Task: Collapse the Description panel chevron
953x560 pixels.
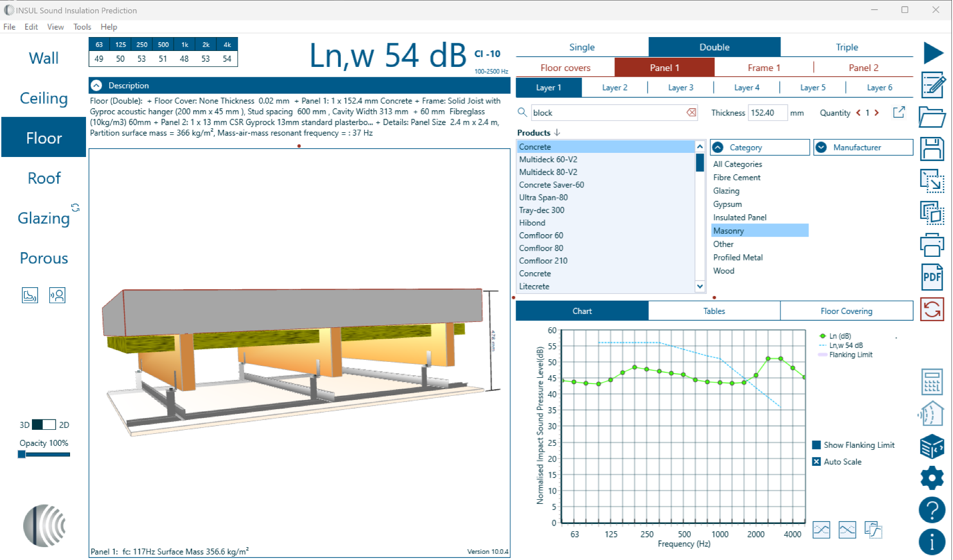Action: coord(96,85)
